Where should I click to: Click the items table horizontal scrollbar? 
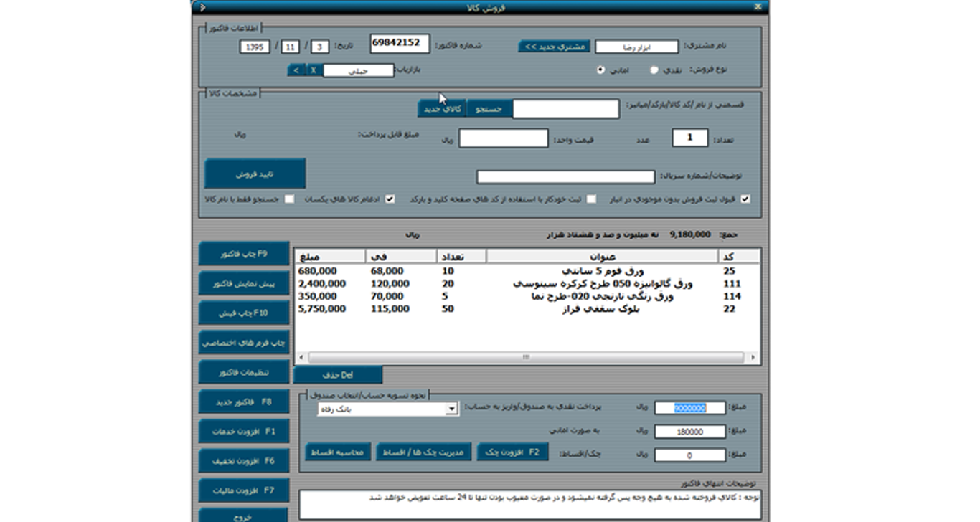click(527, 356)
